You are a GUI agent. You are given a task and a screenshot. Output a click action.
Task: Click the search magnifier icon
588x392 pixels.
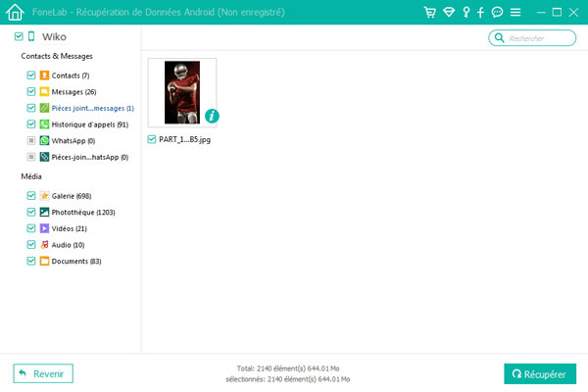[499, 38]
